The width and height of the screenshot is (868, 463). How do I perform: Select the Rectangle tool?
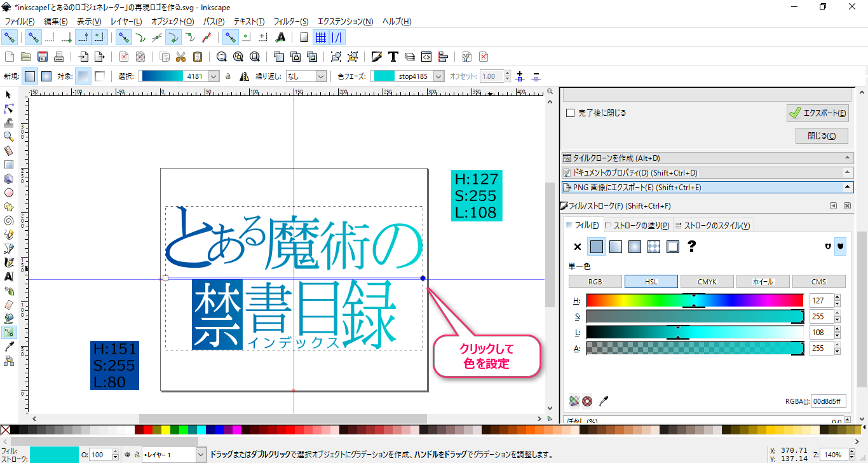click(9, 164)
